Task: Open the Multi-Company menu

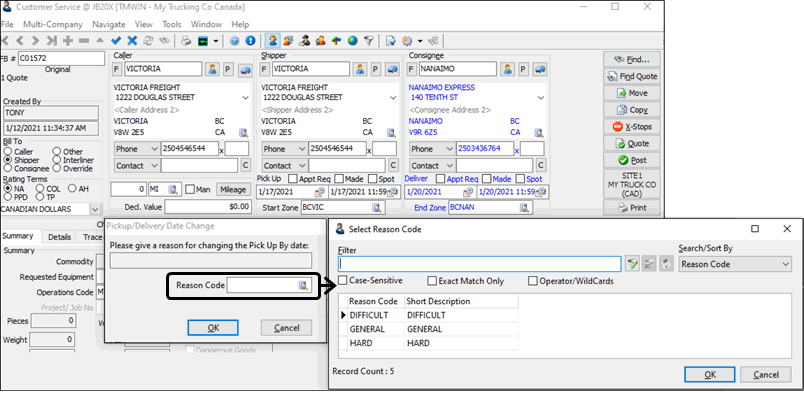Action: [x=53, y=24]
